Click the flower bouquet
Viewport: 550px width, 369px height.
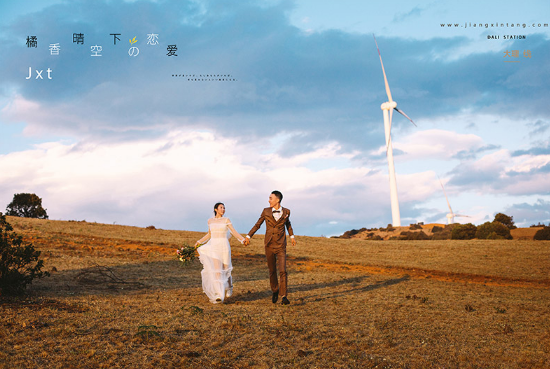tap(187, 253)
